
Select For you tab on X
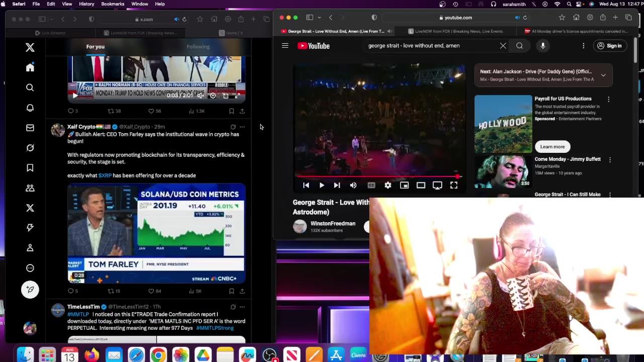click(x=95, y=47)
